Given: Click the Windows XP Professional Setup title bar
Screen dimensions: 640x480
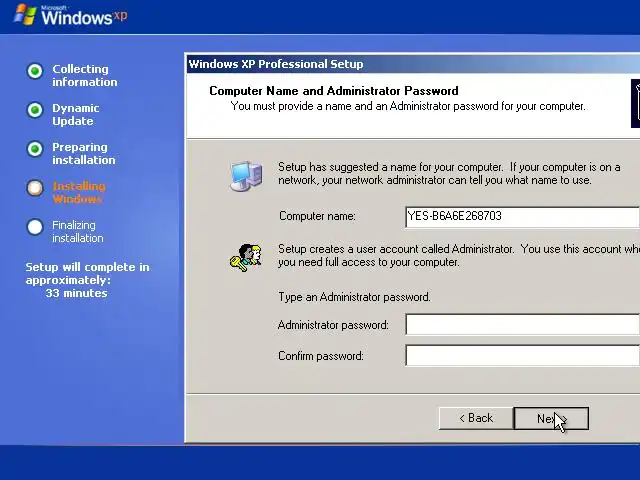Looking at the screenshot, I should coord(413,64).
